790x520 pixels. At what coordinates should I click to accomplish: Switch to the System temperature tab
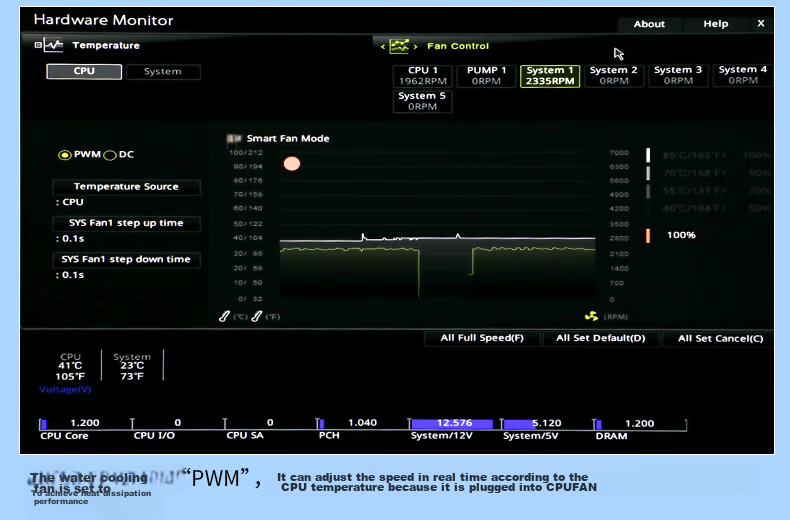(x=163, y=72)
